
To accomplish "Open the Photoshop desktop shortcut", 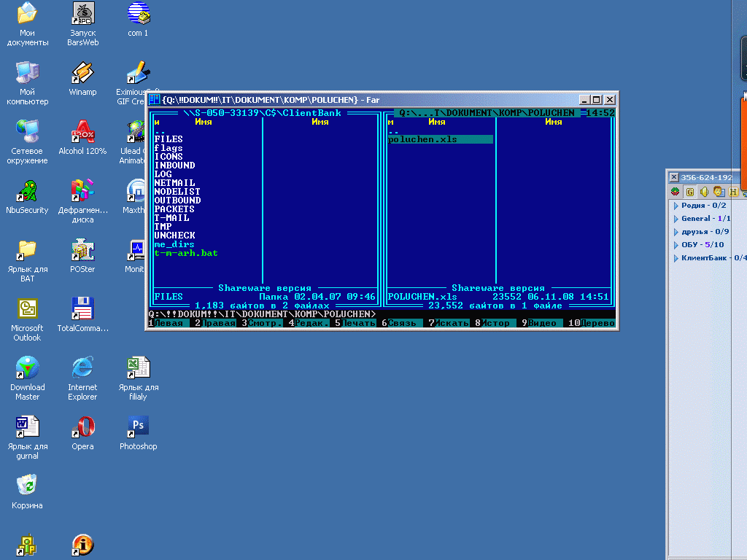I will [x=138, y=426].
